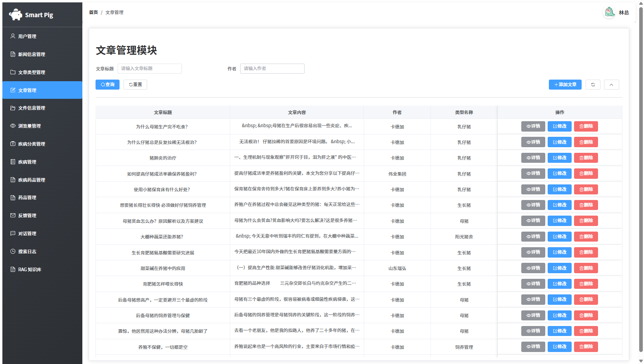Click 删除 for 养殖不保健,一切都是空 row
This screenshot has width=644, height=364.
coord(586,347)
